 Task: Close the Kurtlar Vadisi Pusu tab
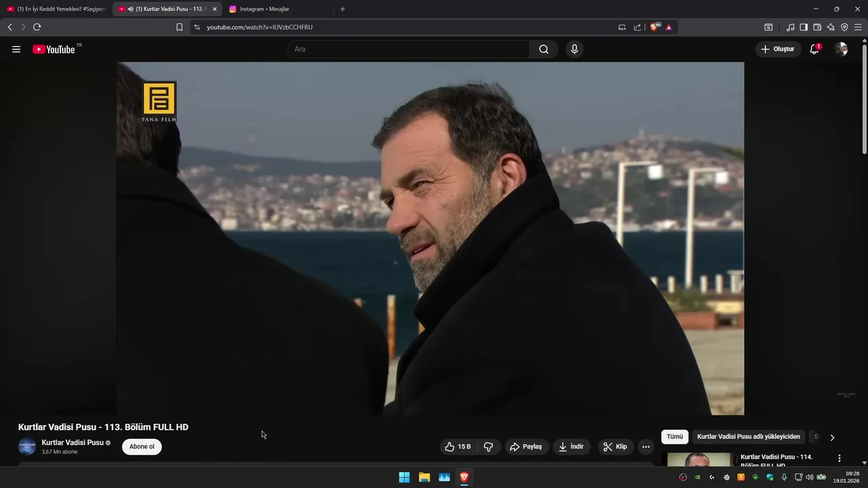point(214,9)
